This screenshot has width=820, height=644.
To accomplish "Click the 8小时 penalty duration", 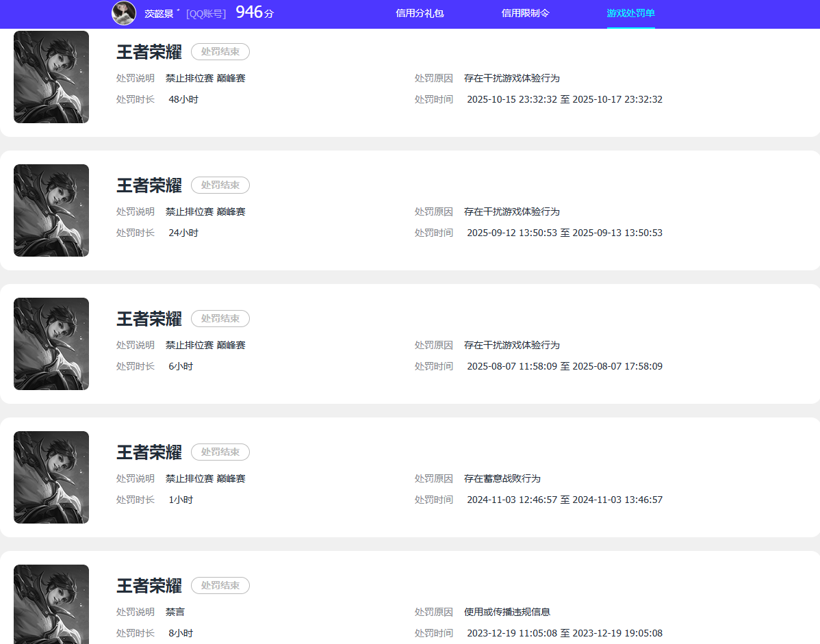I will [x=181, y=633].
